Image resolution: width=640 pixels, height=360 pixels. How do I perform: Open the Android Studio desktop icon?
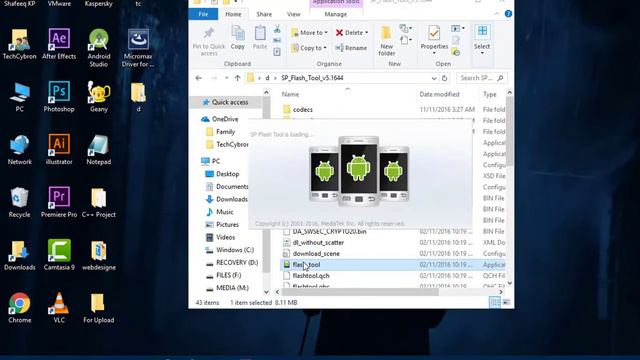98,48
